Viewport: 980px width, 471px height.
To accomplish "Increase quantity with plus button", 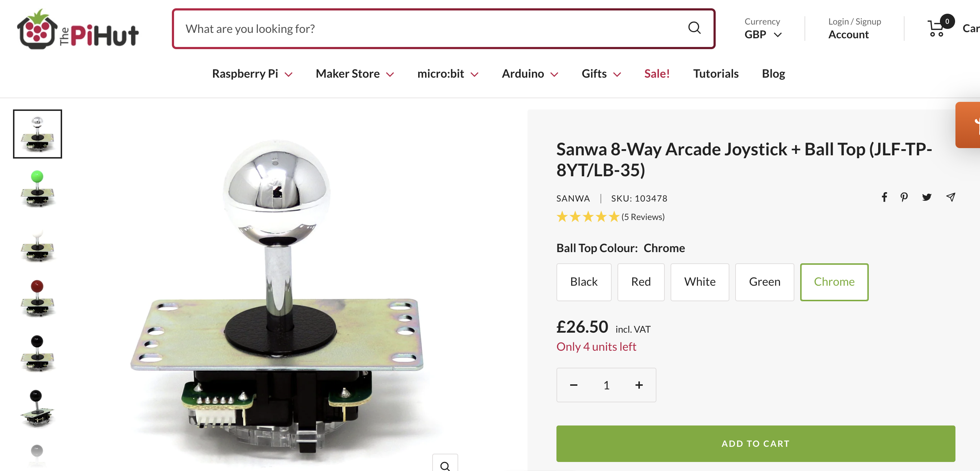I will pos(639,385).
